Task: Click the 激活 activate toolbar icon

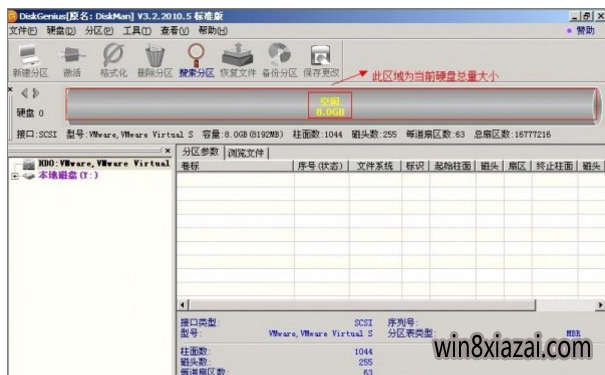Action: pyautogui.click(x=72, y=61)
